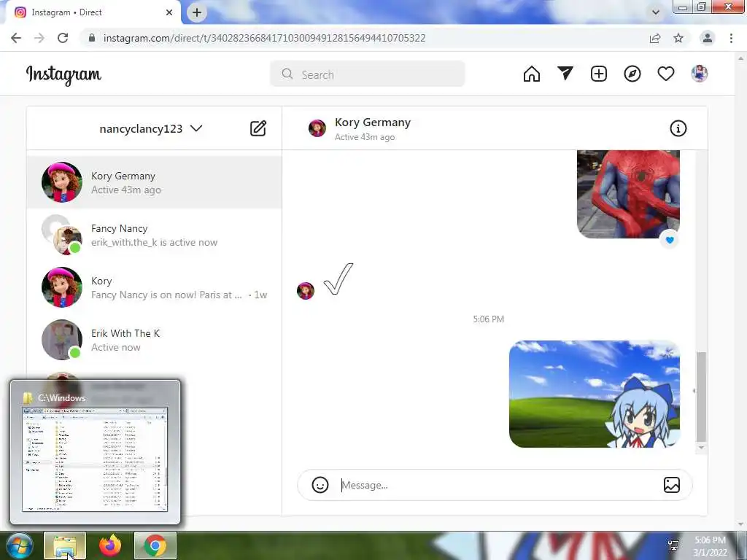Click network icon in system tray

tap(673, 545)
